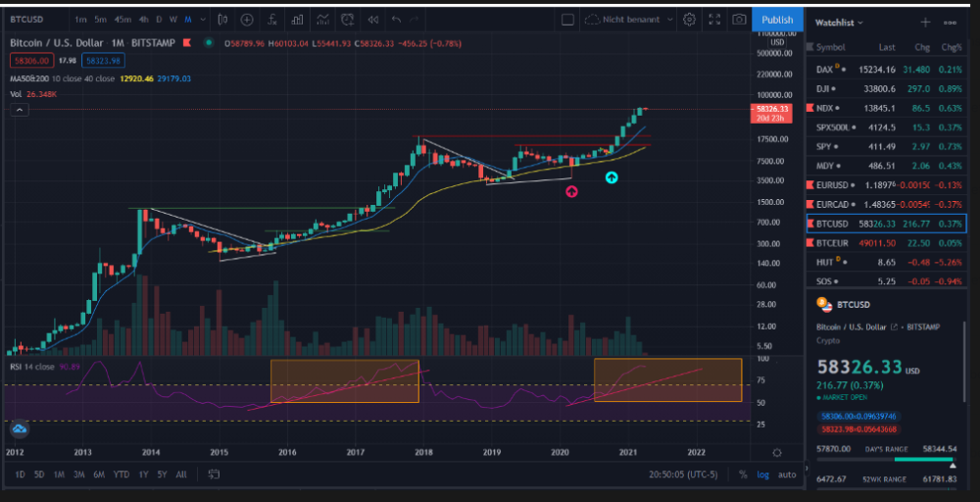The image size is (980, 502).
Task: Select the 5m timeframe
Action: coord(100,20)
